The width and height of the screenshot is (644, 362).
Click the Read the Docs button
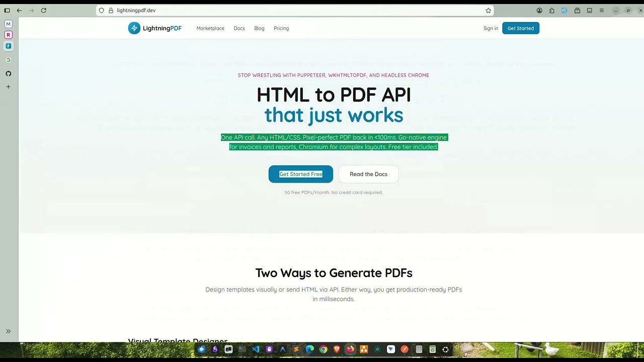point(368,174)
